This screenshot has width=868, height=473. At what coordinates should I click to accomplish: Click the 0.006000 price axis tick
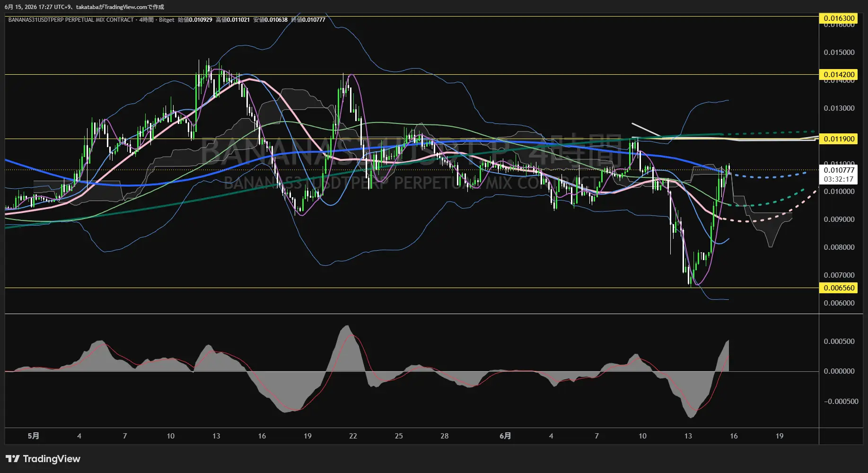(839, 303)
